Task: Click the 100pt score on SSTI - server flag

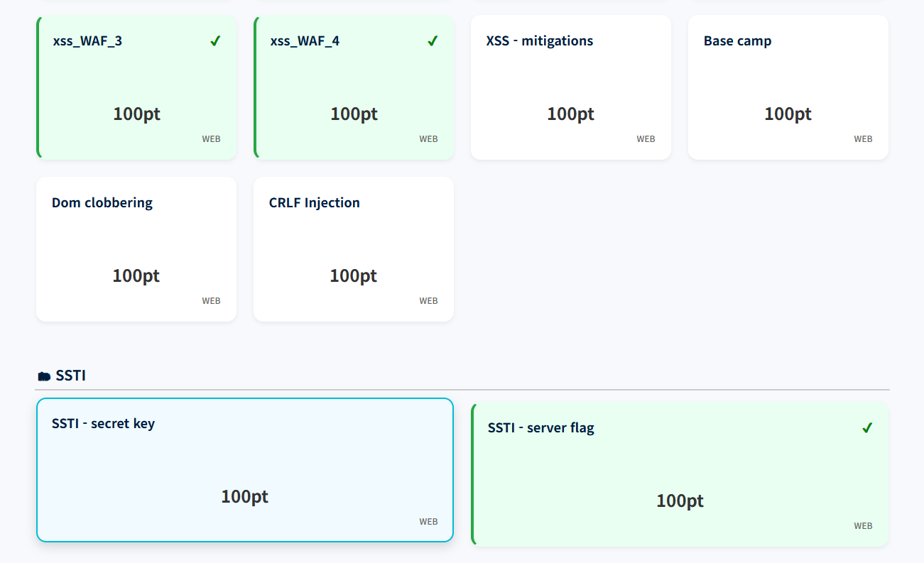Action: pos(680,501)
